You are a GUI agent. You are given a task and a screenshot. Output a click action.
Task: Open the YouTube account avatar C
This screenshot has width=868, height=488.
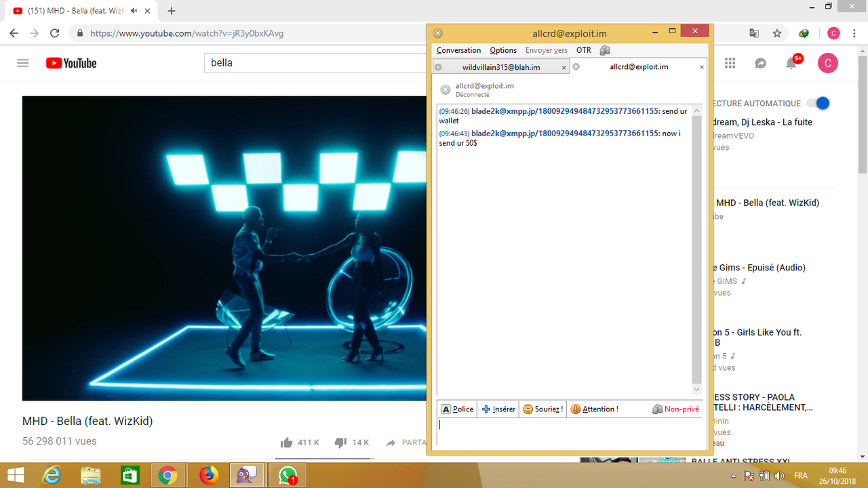(827, 63)
